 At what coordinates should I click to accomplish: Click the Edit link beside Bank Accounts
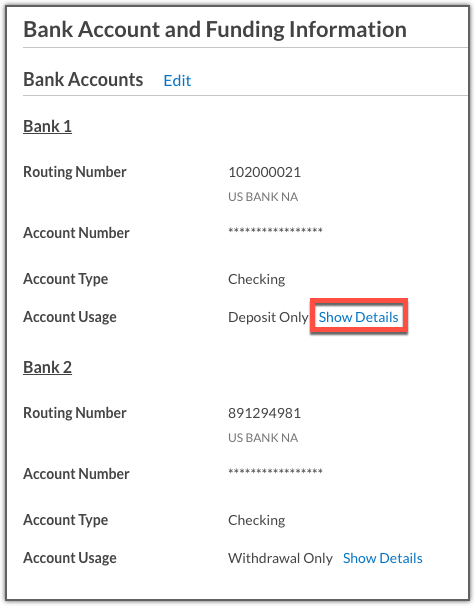tap(177, 81)
